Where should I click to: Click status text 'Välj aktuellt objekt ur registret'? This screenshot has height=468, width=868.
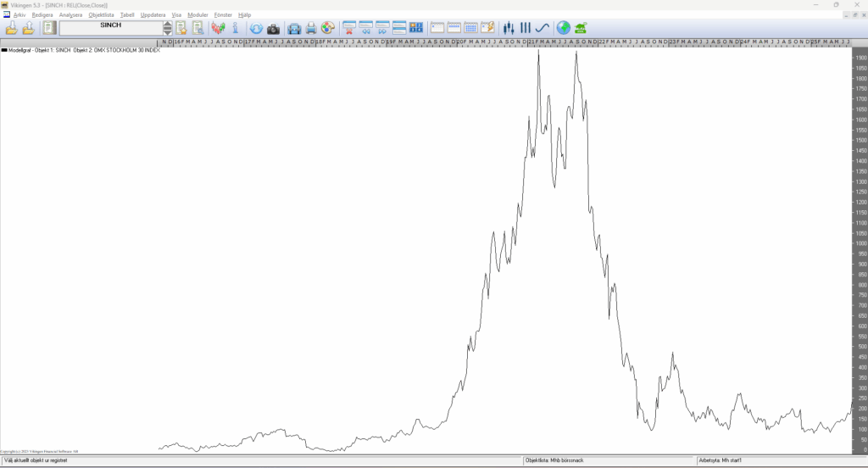point(36,460)
